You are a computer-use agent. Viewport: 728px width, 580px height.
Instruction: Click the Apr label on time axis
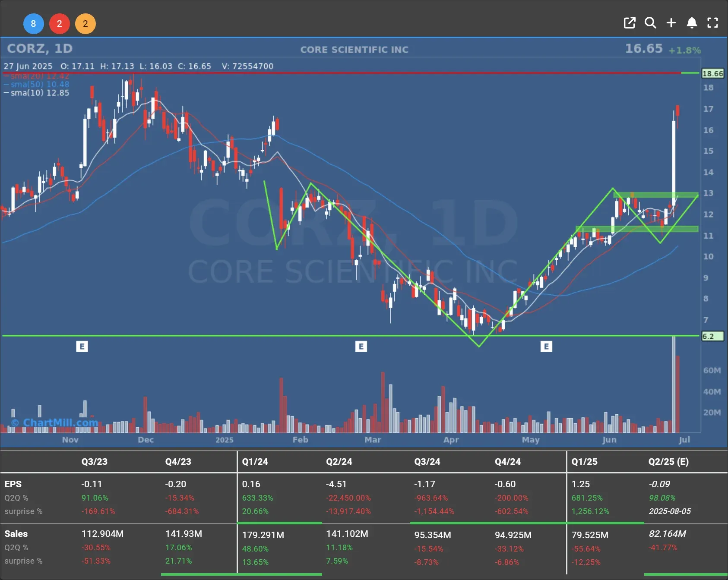pyautogui.click(x=451, y=440)
